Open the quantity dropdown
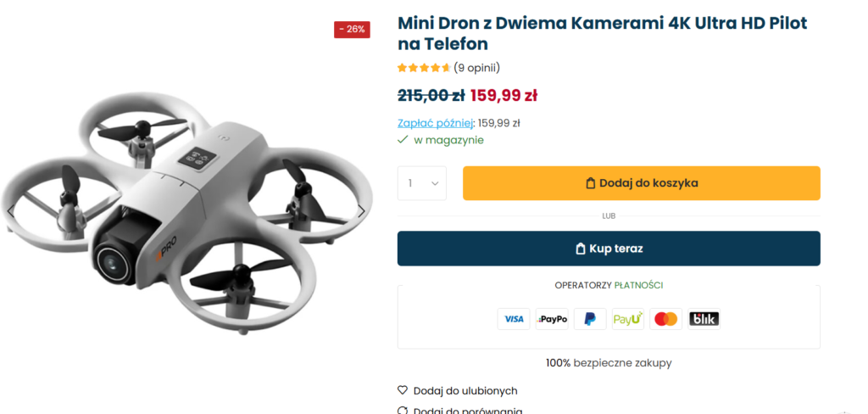Viewport: 868px width, 414px height. (x=422, y=183)
